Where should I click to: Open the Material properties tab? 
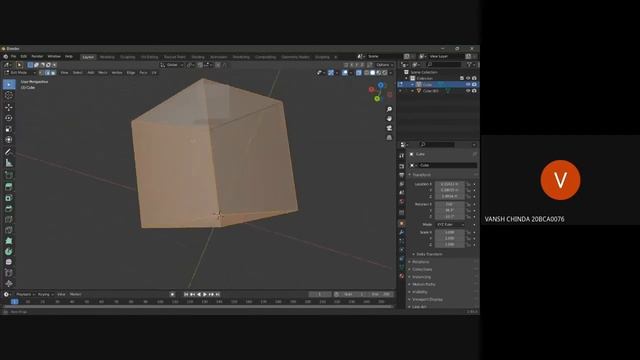[x=402, y=276]
